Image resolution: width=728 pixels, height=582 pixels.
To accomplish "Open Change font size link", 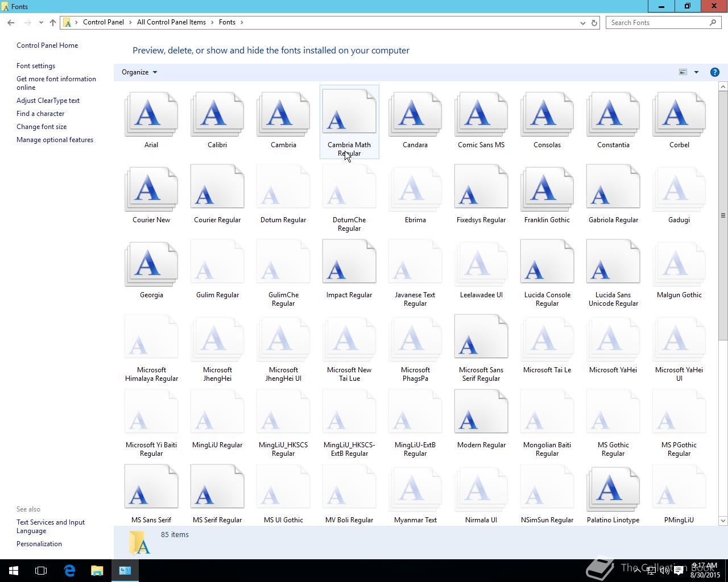I will tap(42, 127).
